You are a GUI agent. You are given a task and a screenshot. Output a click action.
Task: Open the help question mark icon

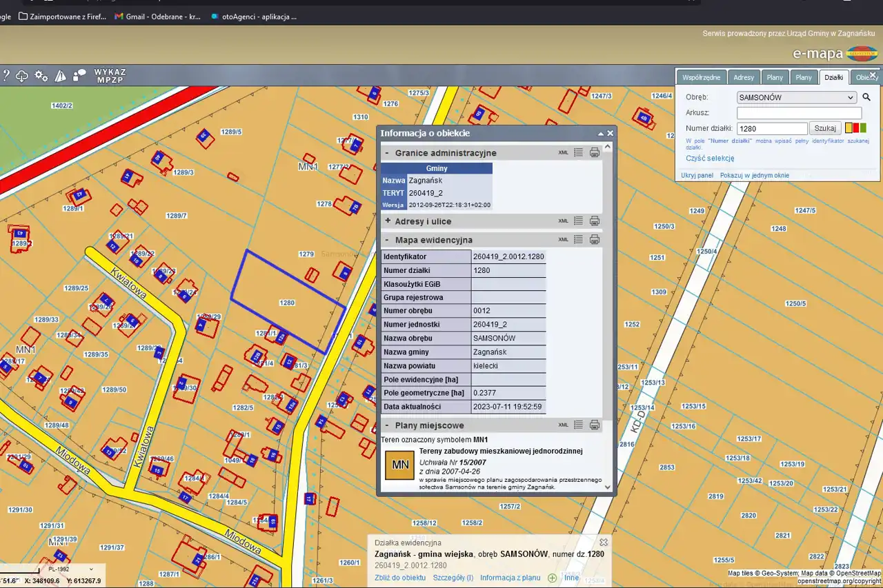pyautogui.click(x=5, y=76)
